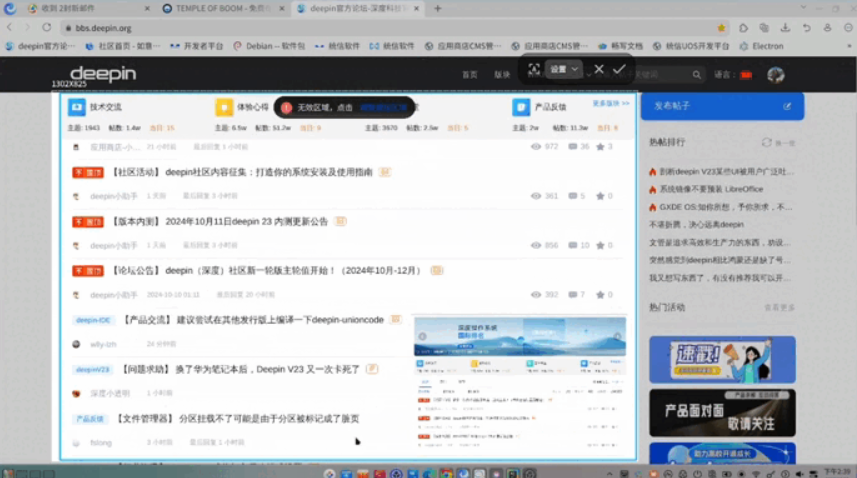The image size is (857, 478).
Task: Open the deepin官方论… bookmark
Action: (40, 46)
